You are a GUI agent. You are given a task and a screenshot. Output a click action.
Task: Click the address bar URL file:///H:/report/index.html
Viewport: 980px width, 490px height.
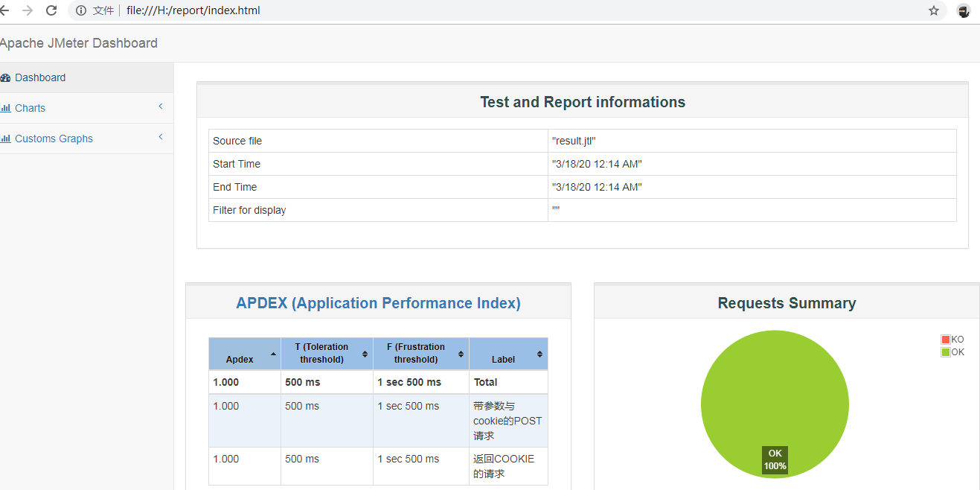[193, 10]
